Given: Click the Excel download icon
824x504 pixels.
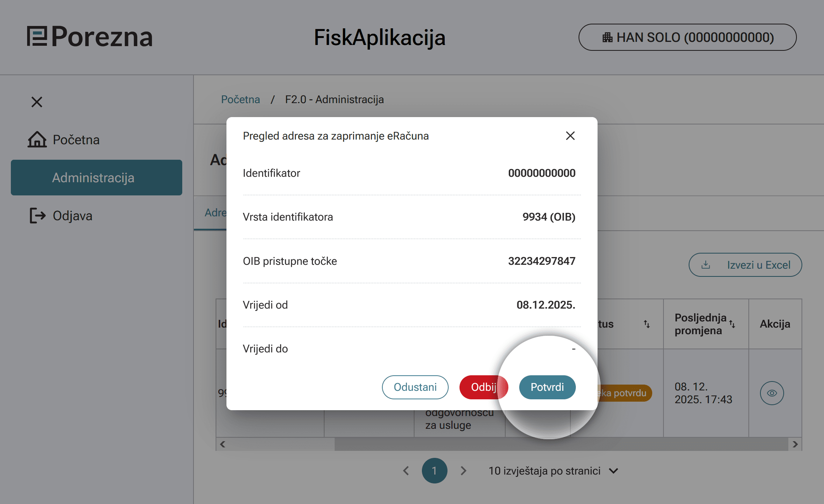Looking at the screenshot, I should click(706, 265).
